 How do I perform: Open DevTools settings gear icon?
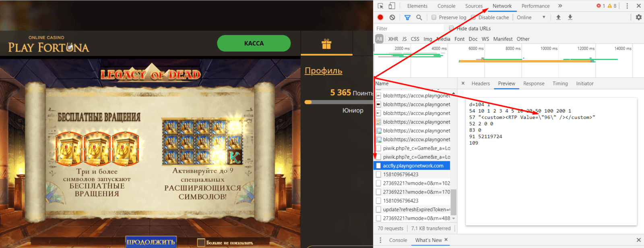point(638,17)
